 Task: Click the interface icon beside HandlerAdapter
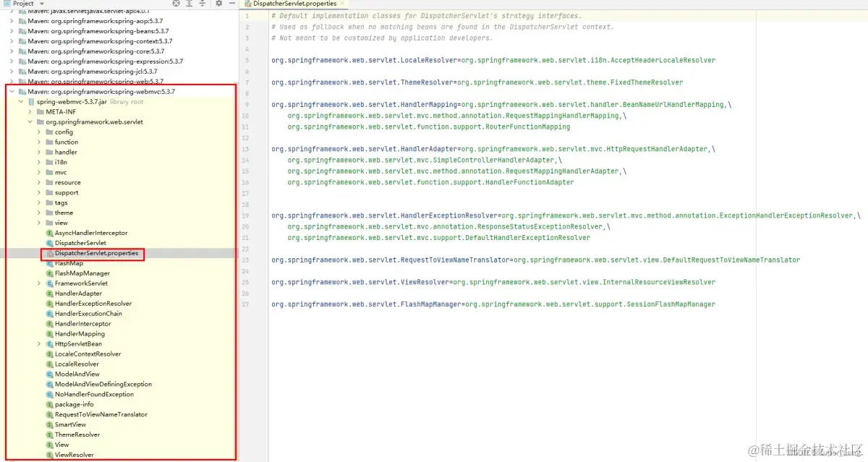[x=49, y=294]
